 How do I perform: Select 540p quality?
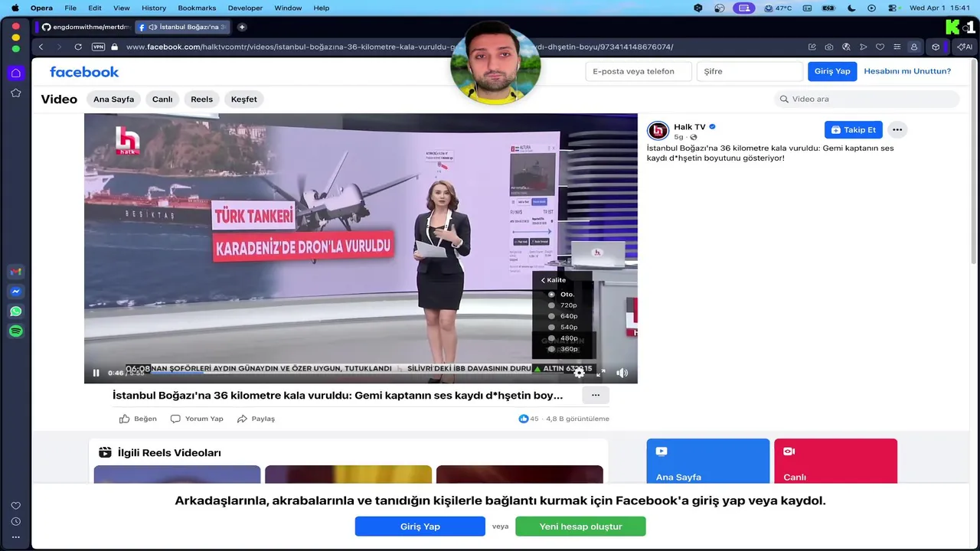tap(562, 328)
